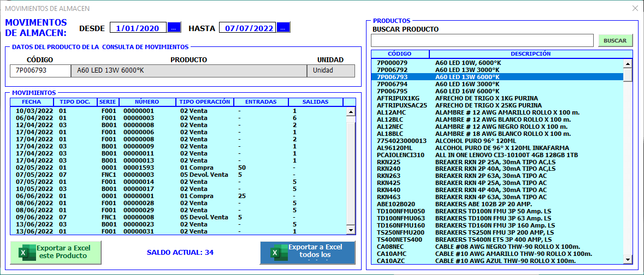The height and width of the screenshot is (275, 644).
Task: Select product RKN425 breaker 4P 25A
Action: tap(498, 183)
